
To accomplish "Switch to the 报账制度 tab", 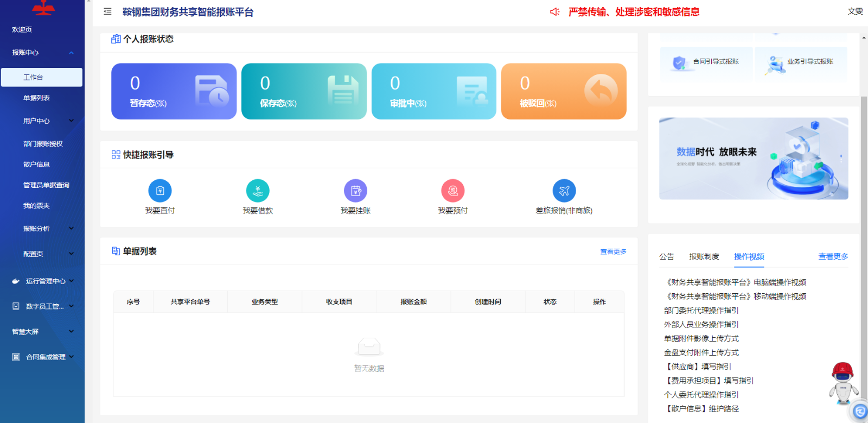I will coord(704,256).
